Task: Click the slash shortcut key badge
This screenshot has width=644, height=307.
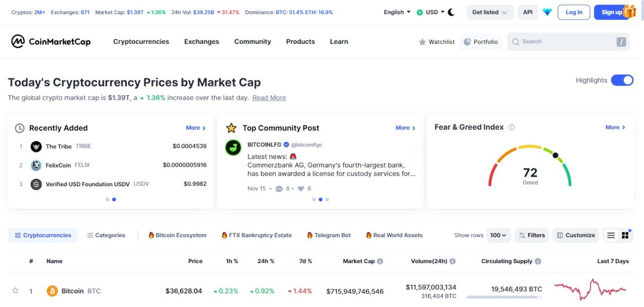Action: point(621,42)
